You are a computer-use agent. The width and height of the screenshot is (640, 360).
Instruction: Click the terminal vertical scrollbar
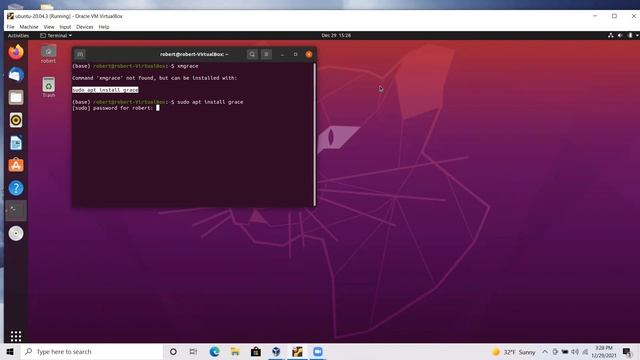pyautogui.click(x=314, y=134)
